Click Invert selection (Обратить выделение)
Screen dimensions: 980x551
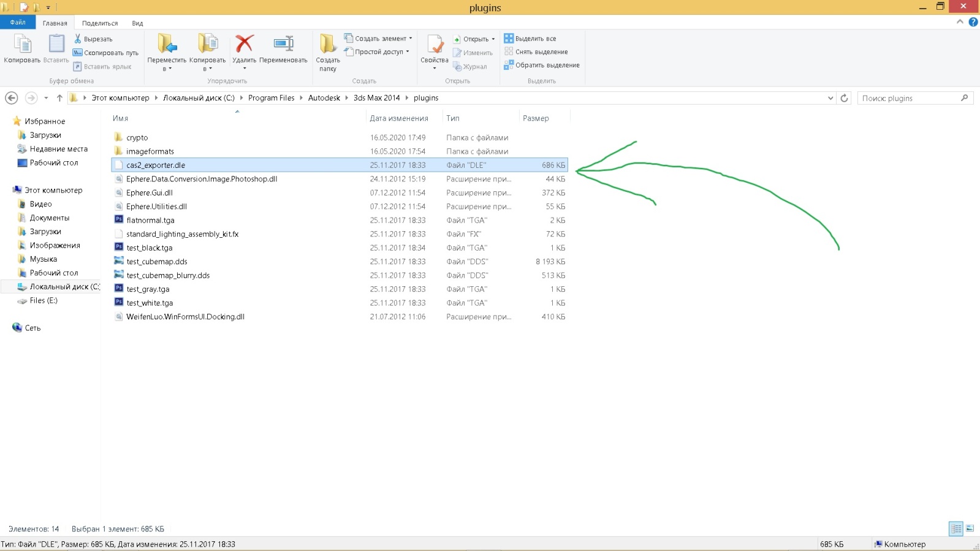pyautogui.click(x=542, y=65)
